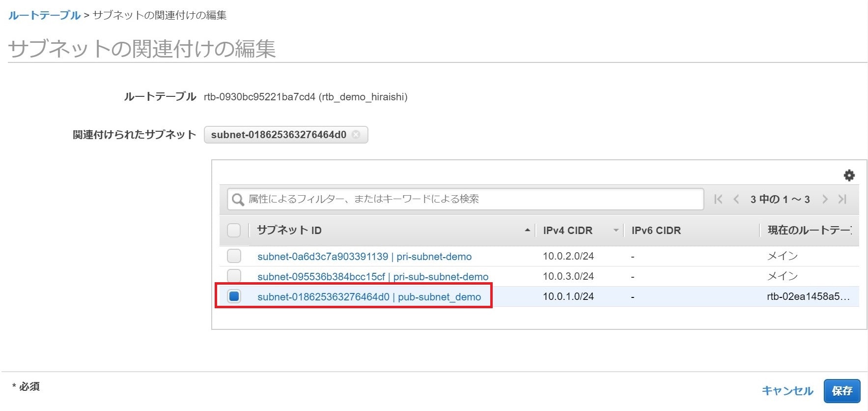This screenshot has height=411, width=868.
Task: Go to next page of subnet list
Action: click(825, 199)
